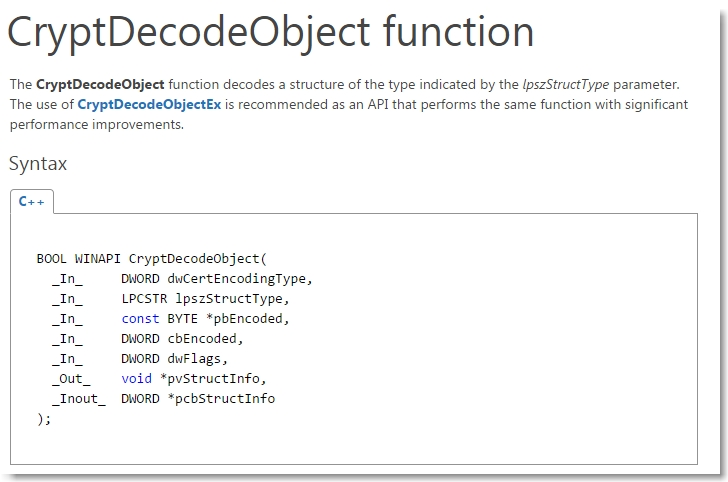The width and height of the screenshot is (728, 482).
Task: Click bold CryptDecodeObject in the description
Action: point(101,83)
